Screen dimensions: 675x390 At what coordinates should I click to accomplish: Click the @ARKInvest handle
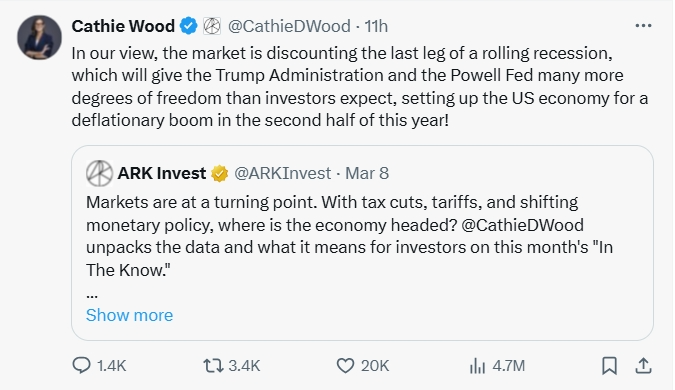click(282, 173)
